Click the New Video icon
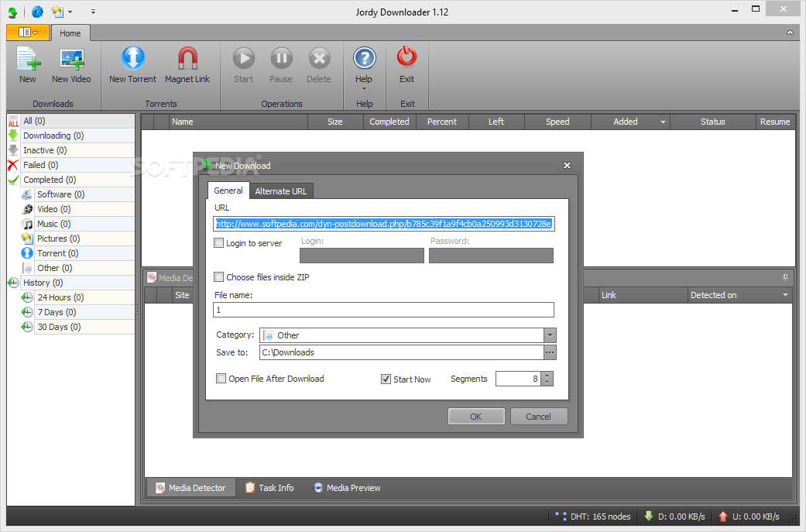The height and width of the screenshot is (532, 806). point(71,59)
